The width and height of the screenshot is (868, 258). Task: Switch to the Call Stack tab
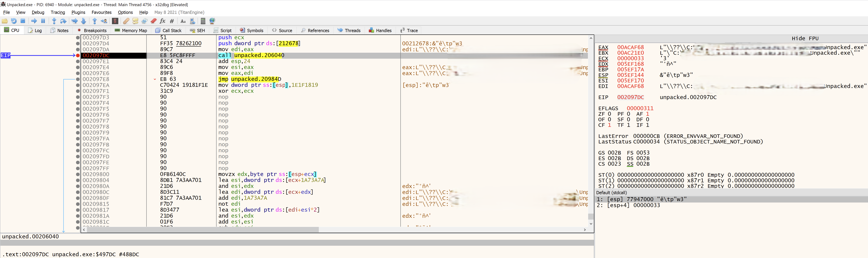coord(168,30)
